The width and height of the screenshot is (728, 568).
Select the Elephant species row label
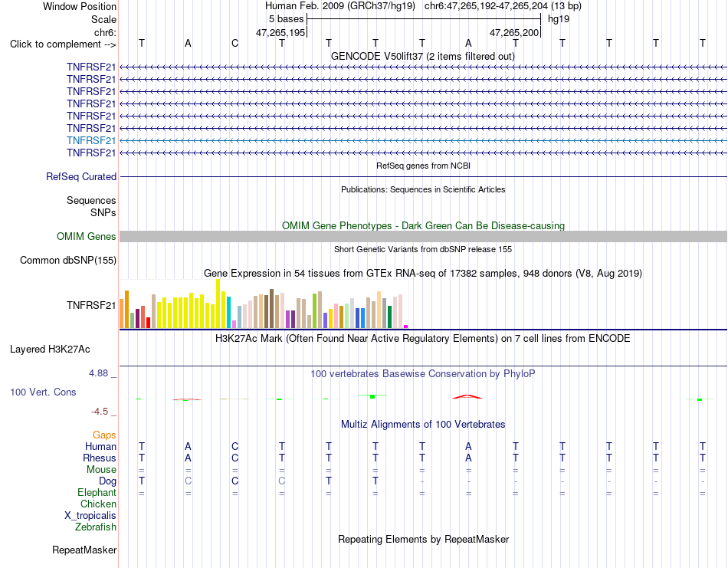coord(97,492)
